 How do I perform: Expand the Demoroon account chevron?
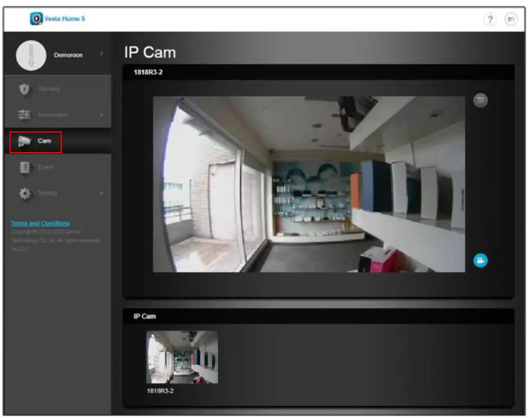coord(101,55)
